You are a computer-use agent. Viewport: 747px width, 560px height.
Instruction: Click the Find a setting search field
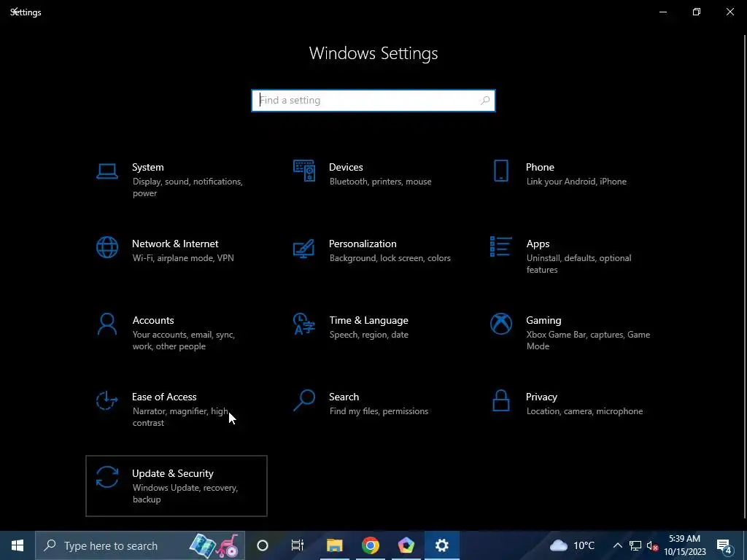click(373, 101)
